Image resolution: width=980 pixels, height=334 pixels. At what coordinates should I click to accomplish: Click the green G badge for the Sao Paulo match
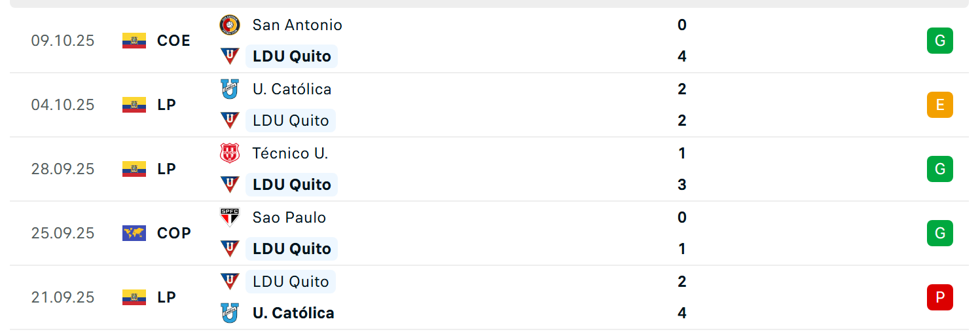pos(940,233)
